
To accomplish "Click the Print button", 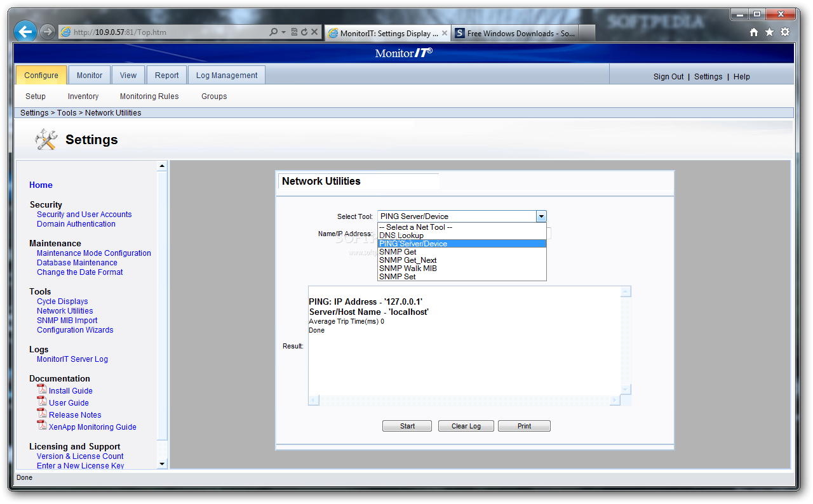I will (x=524, y=426).
